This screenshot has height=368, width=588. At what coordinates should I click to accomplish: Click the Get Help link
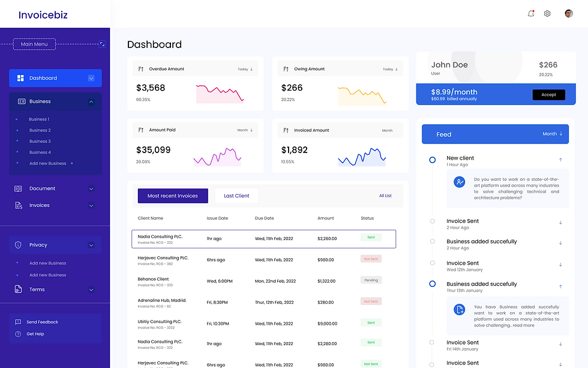(x=35, y=334)
